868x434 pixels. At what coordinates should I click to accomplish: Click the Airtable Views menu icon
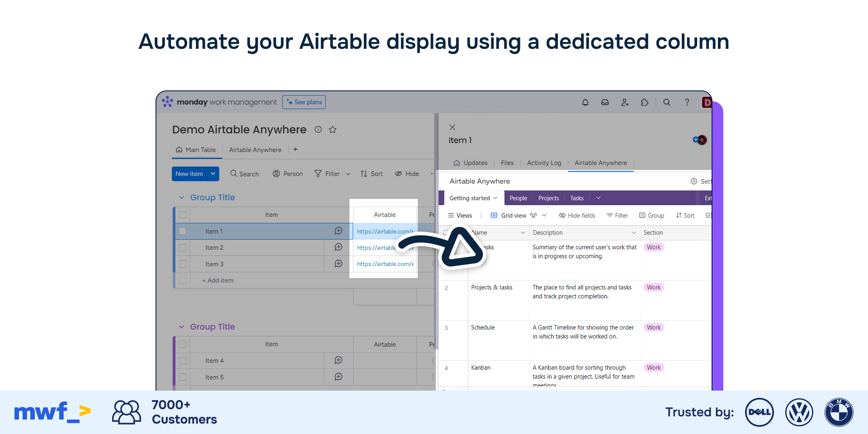pyautogui.click(x=451, y=215)
